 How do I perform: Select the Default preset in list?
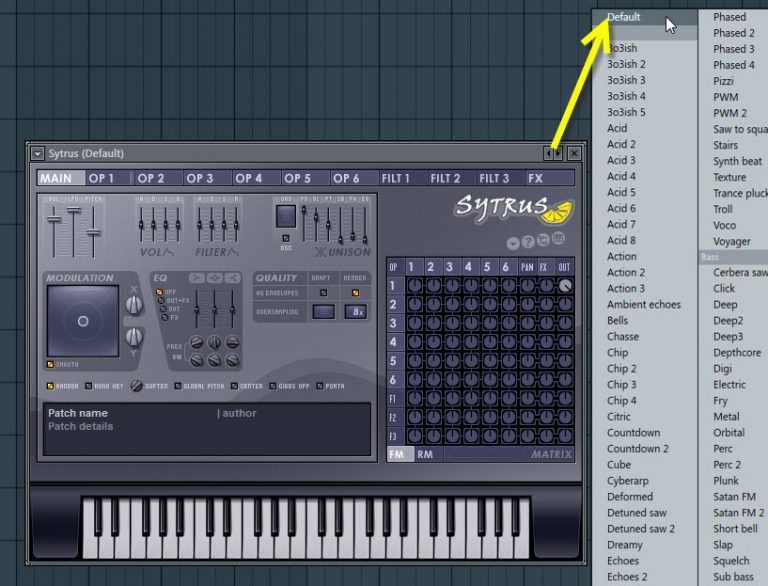click(645, 17)
